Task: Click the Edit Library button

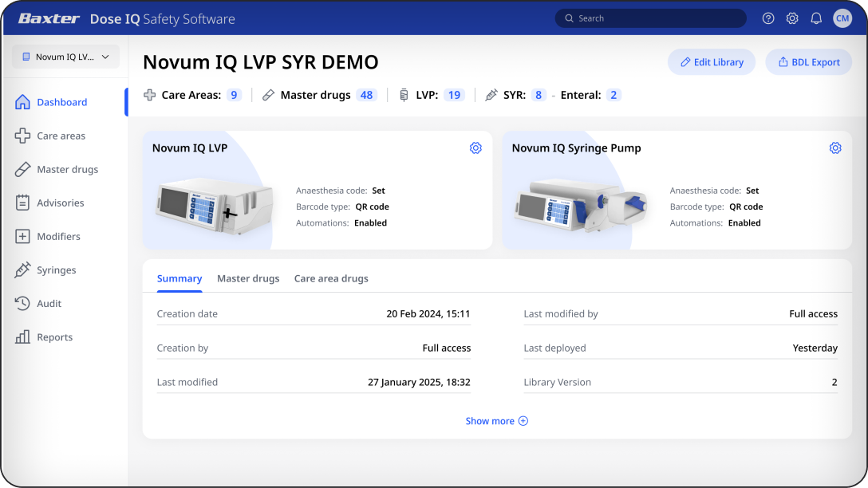Action: [x=711, y=61]
